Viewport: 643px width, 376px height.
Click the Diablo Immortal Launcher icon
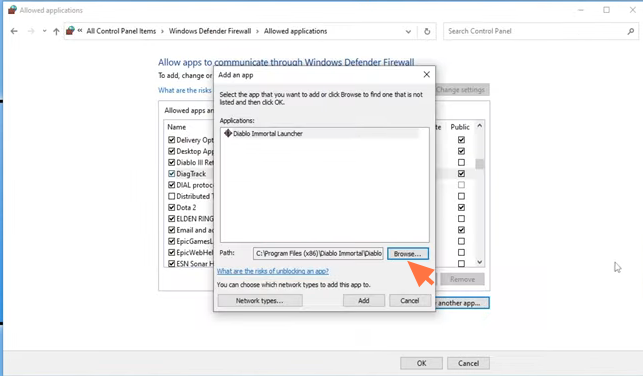pos(228,133)
